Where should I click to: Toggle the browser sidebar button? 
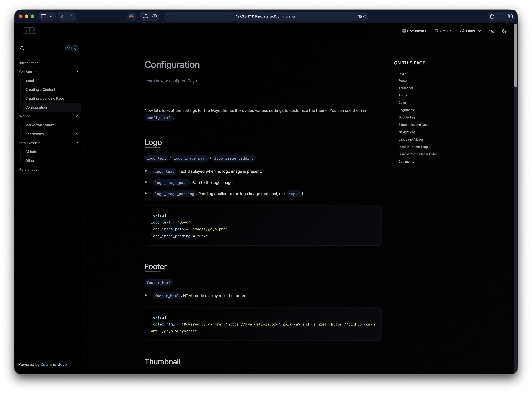click(44, 16)
